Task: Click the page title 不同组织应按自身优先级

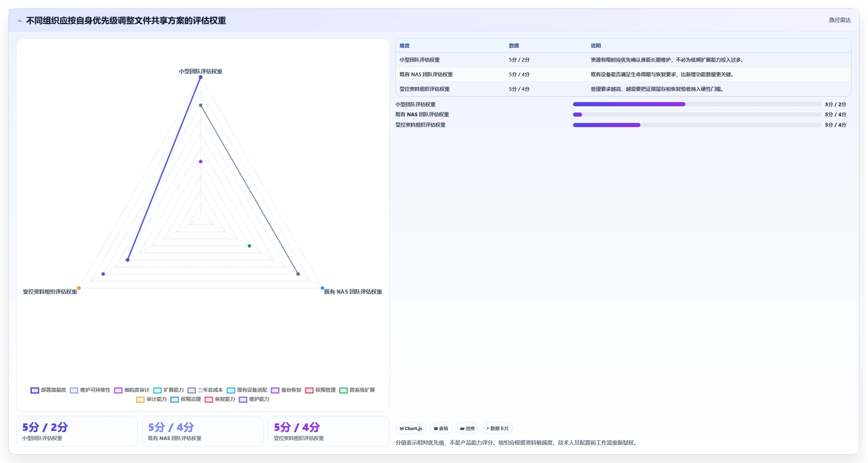Action: pyautogui.click(x=126, y=21)
